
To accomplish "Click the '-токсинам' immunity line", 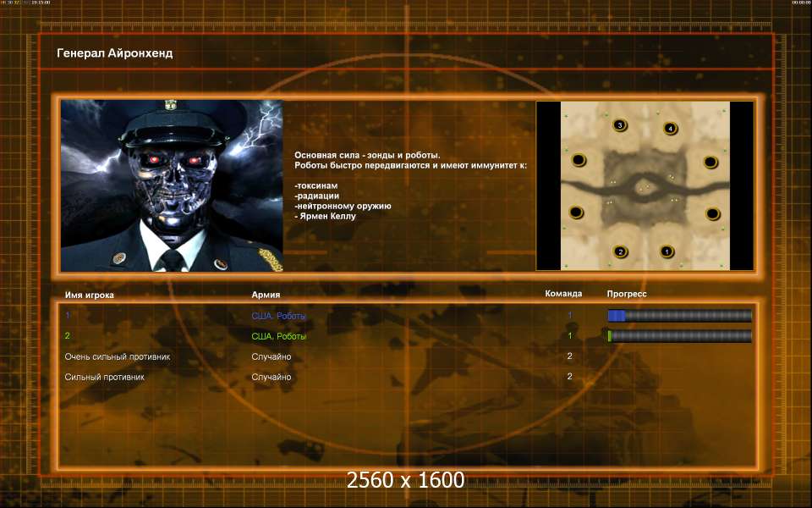I will [315, 185].
